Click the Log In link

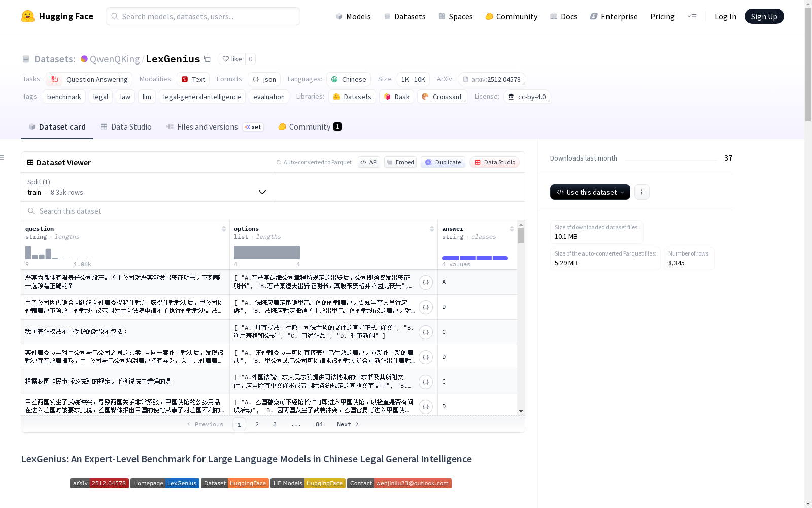(x=725, y=16)
